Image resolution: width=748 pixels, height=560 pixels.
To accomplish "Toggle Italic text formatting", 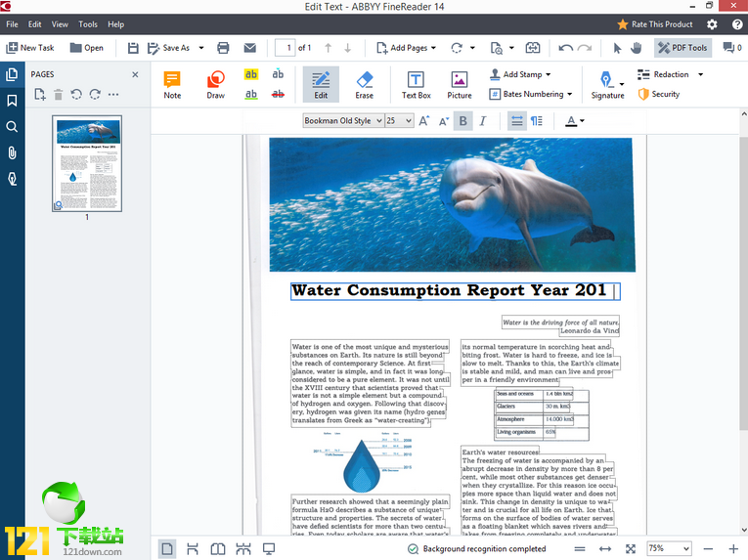I will (x=482, y=121).
